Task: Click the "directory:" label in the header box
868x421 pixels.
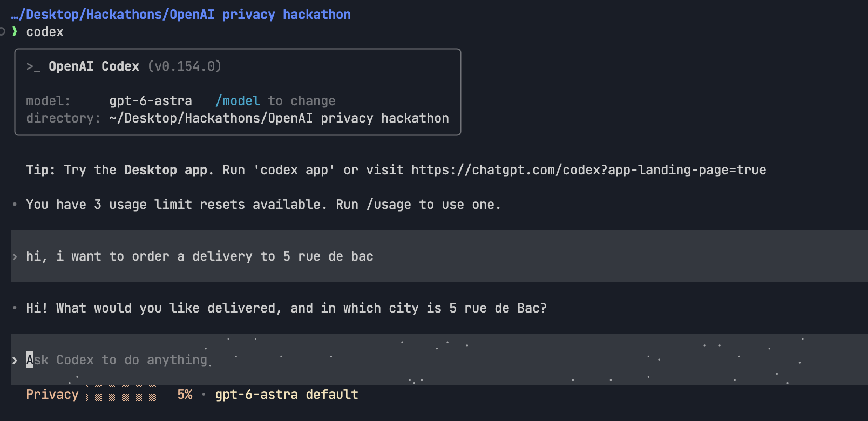Action: click(x=63, y=118)
